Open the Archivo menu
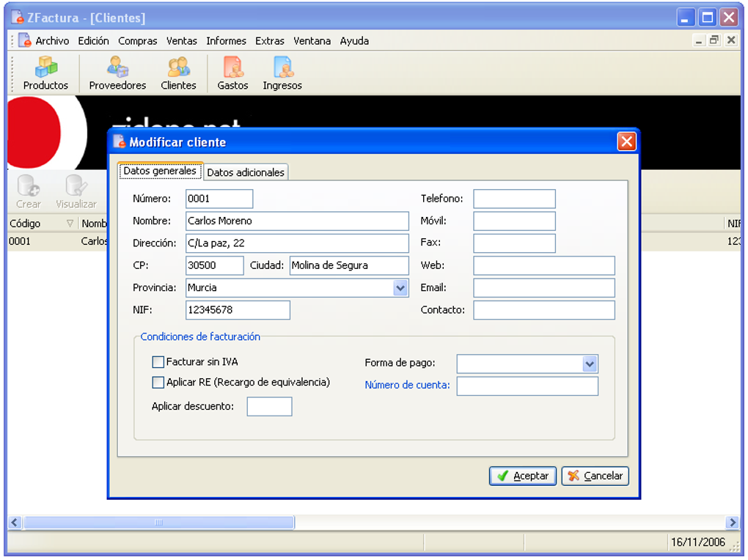The height and width of the screenshot is (560, 748). pyautogui.click(x=52, y=41)
